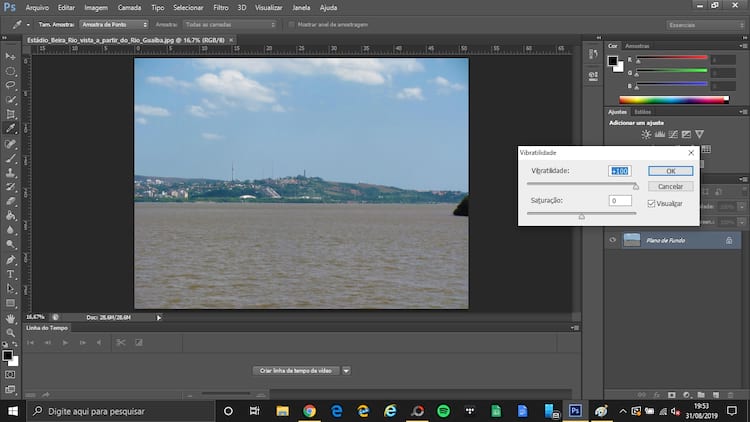Open the Imagem menu
Viewport: 750px width, 422px height.
point(96,8)
